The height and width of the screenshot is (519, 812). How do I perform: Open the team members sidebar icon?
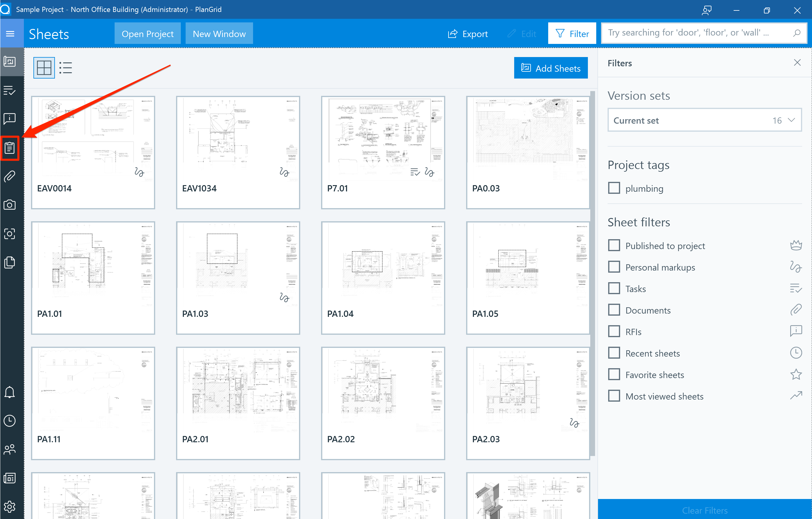coord(10,449)
